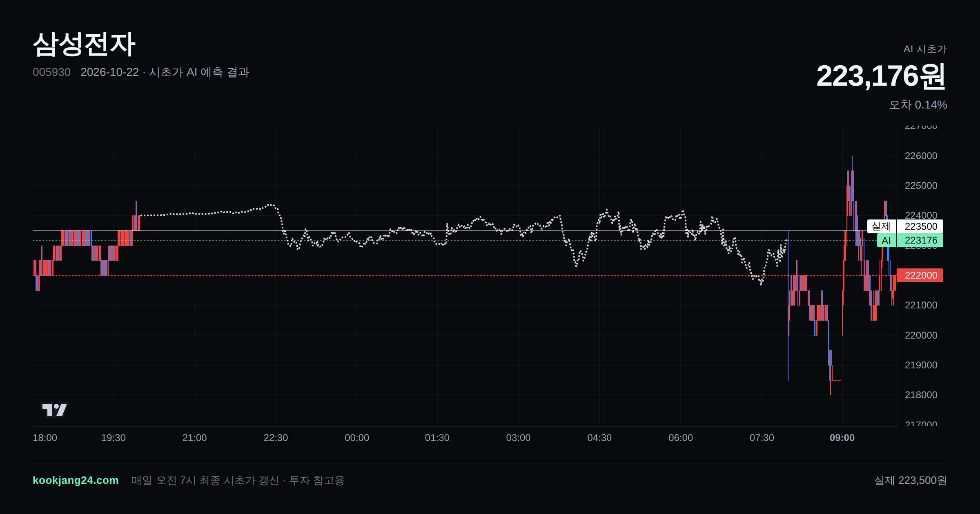Image resolution: width=980 pixels, height=514 pixels.
Task: Click the 223,176원 AI opening price
Action: (x=881, y=76)
